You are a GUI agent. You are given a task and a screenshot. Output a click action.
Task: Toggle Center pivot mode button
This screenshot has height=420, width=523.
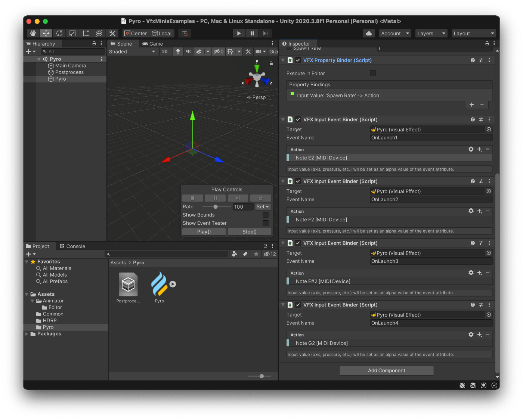click(x=136, y=33)
